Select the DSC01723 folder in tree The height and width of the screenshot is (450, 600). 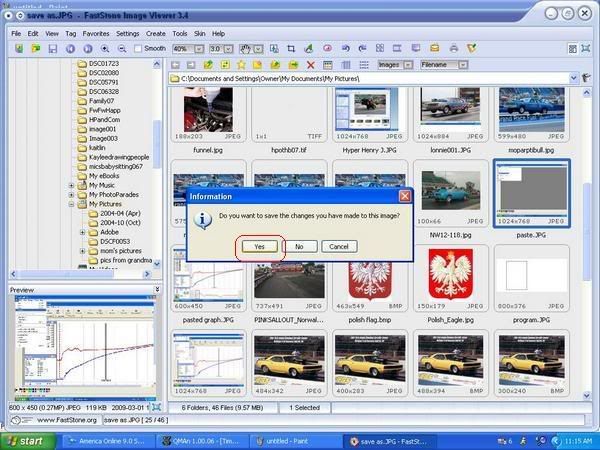[x=104, y=64]
